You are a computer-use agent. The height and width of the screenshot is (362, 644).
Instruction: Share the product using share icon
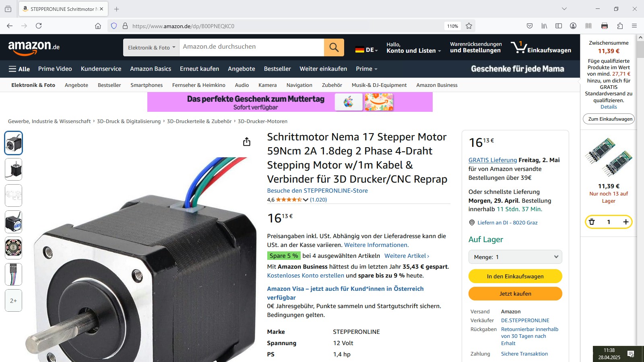click(247, 142)
